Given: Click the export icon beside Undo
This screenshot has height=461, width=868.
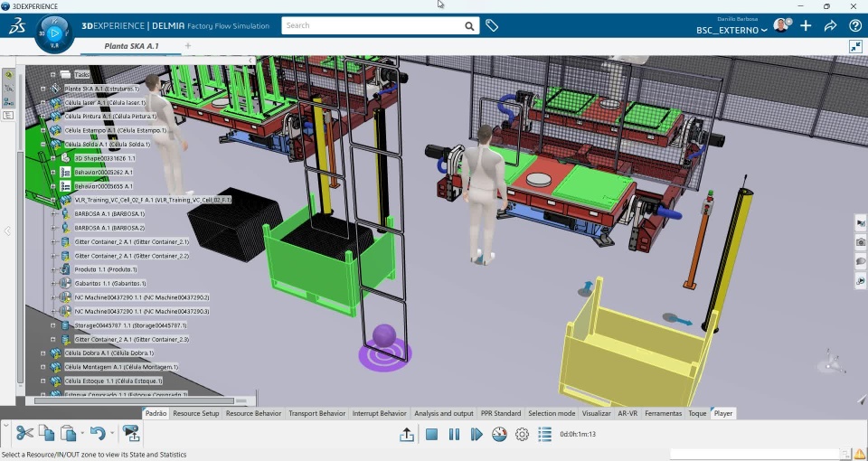Looking at the screenshot, I should pyautogui.click(x=132, y=433).
